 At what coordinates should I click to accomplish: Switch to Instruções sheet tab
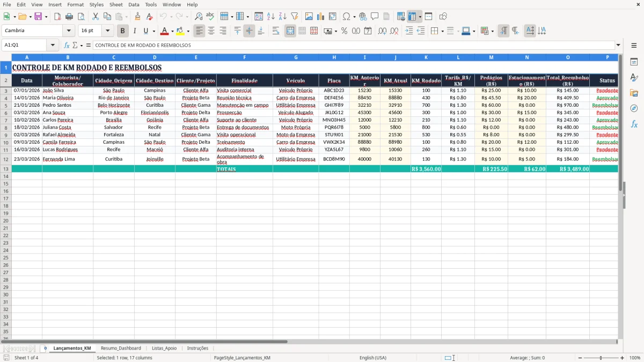coord(197,348)
